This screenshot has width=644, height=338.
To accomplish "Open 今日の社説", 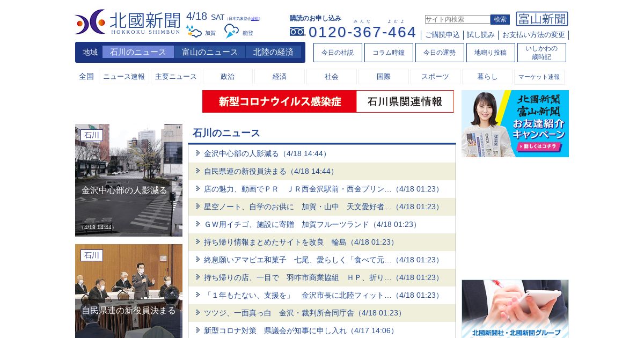I will point(338,53).
